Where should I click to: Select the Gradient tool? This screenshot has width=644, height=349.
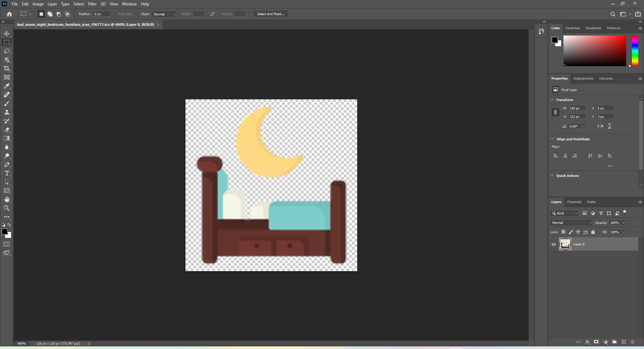7,138
